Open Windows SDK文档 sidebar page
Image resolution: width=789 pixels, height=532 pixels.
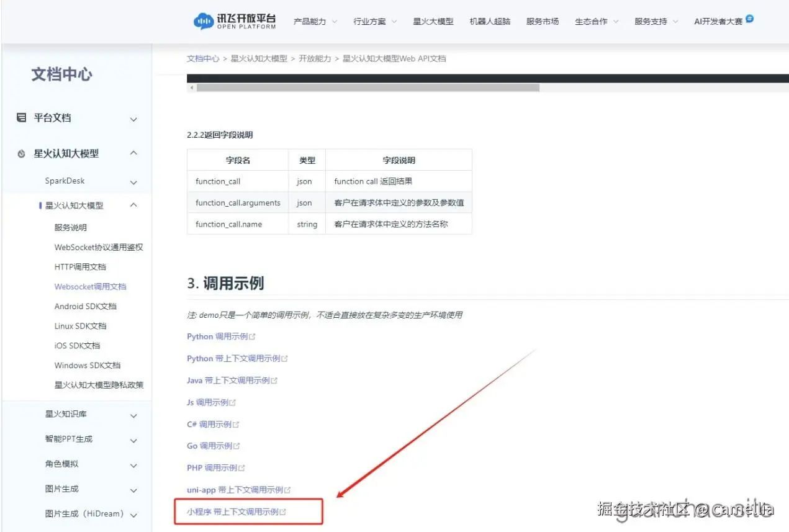(x=88, y=366)
